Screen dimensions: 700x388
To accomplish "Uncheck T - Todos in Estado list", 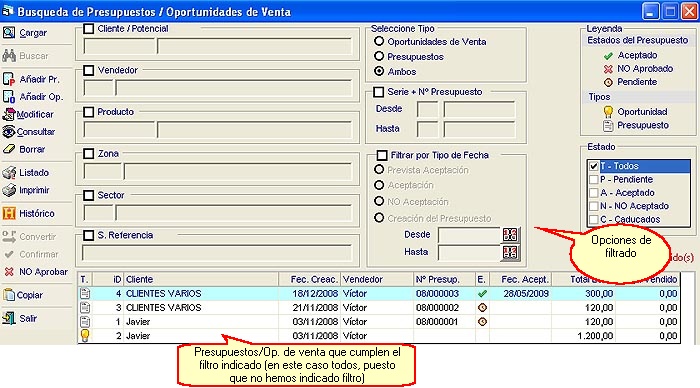I will pyautogui.click(x=593, y=166).
